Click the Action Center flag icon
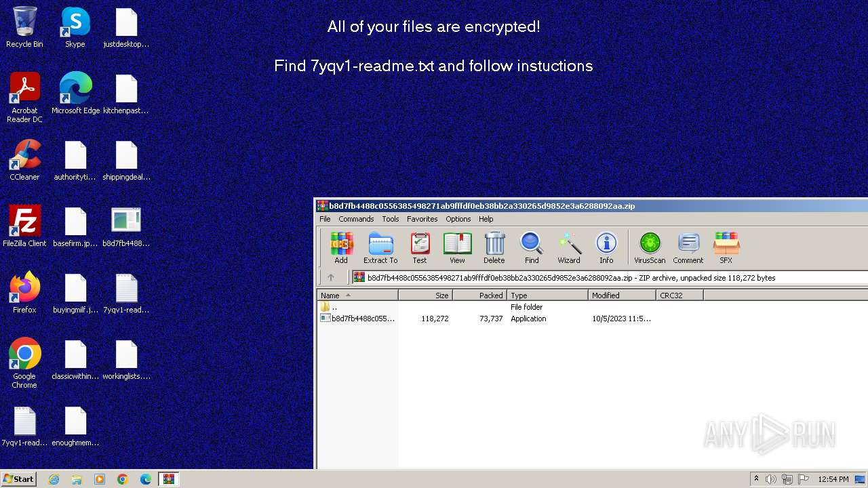Viewport: 868px width, 488px height. (804, 479)
